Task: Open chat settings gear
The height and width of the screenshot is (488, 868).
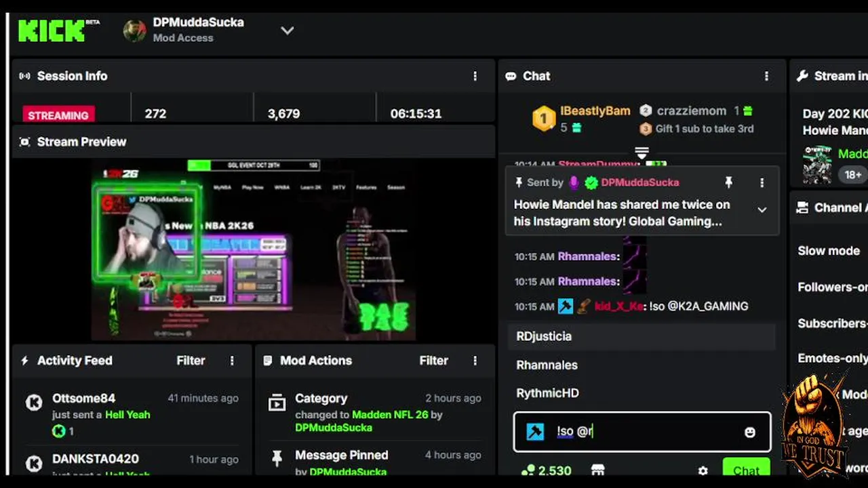Action: 703,470
